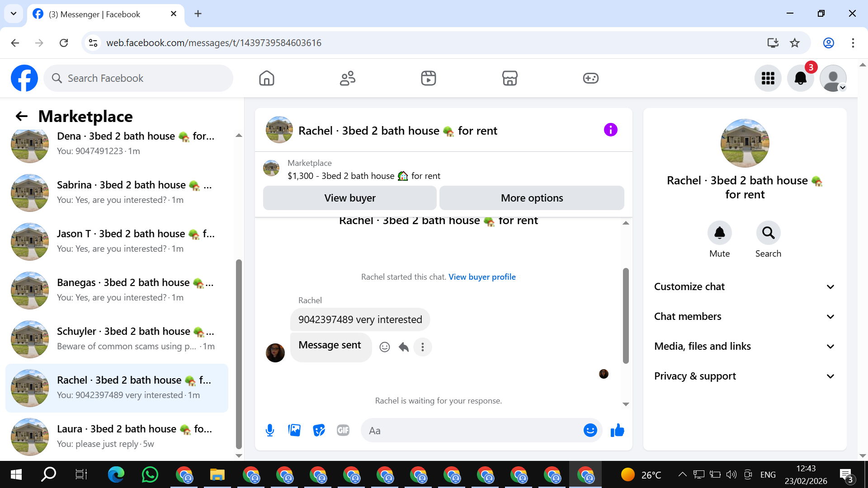Go to the Home feed icon
The image size is (868, 488).
point(267,78)
